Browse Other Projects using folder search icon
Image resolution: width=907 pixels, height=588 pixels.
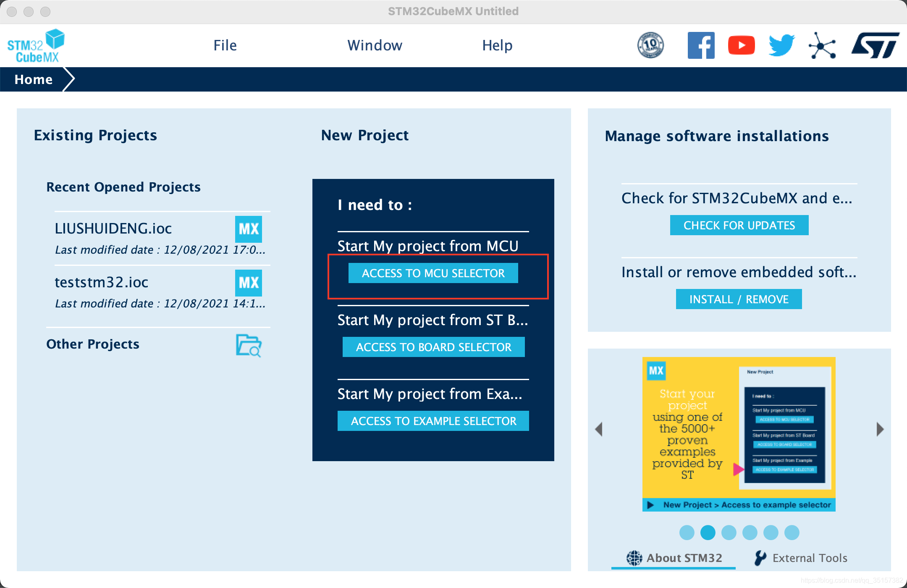249,346
